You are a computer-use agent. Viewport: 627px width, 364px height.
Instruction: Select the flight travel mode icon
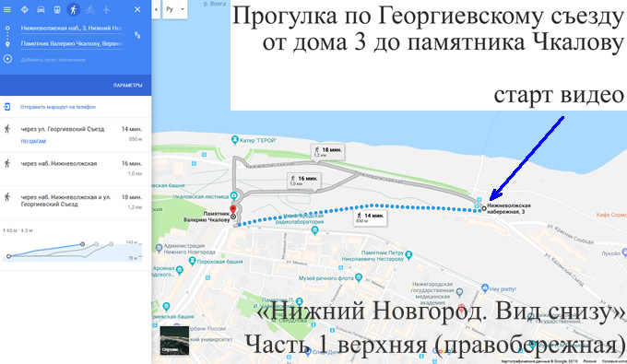click(106, 9)
